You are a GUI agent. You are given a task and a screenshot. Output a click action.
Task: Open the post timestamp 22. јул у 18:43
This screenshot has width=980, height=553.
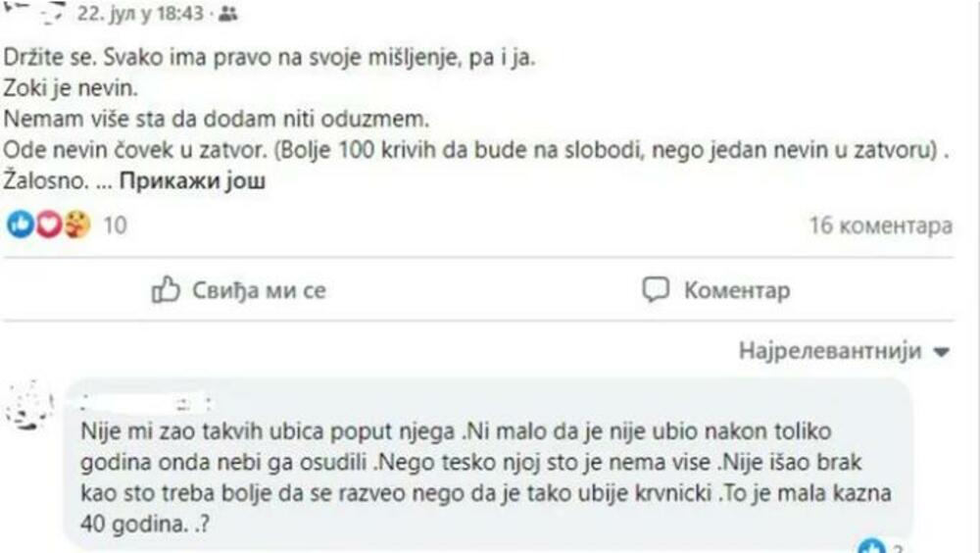click(x=154, y=15)
